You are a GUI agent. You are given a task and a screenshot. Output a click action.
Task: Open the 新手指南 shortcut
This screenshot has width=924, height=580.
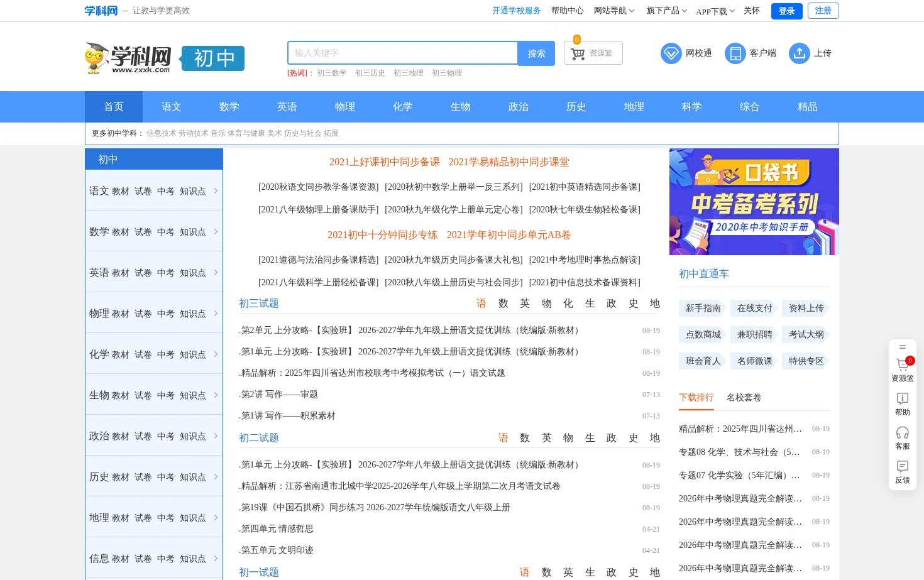pyautogui.click(x=703, y=308)
